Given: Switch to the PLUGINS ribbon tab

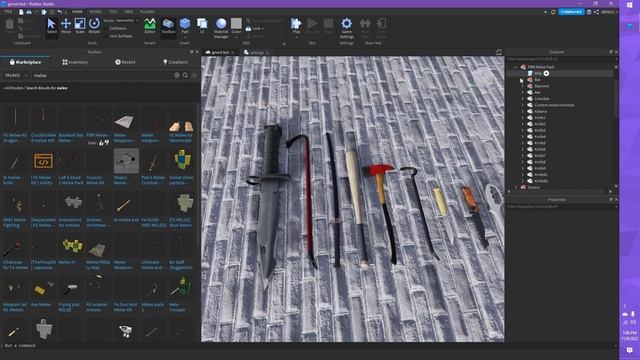Looking at the screenshot, I should tap(147, 12).
